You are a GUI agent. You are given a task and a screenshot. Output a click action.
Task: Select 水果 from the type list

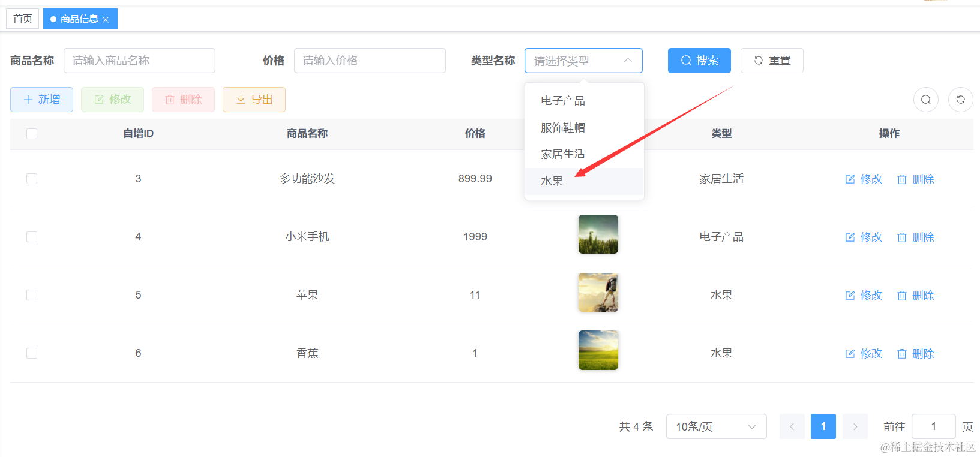[x=552, y=181]
